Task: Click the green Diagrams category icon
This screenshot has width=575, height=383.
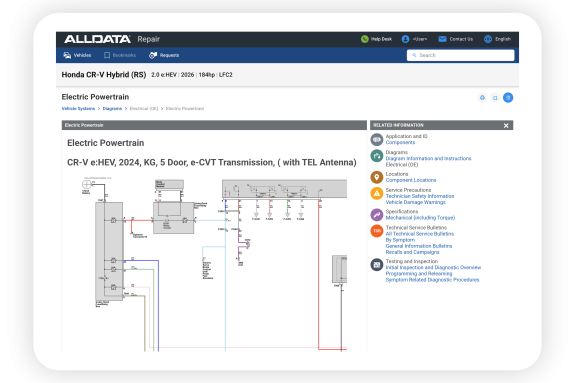Action: [377, 156]
